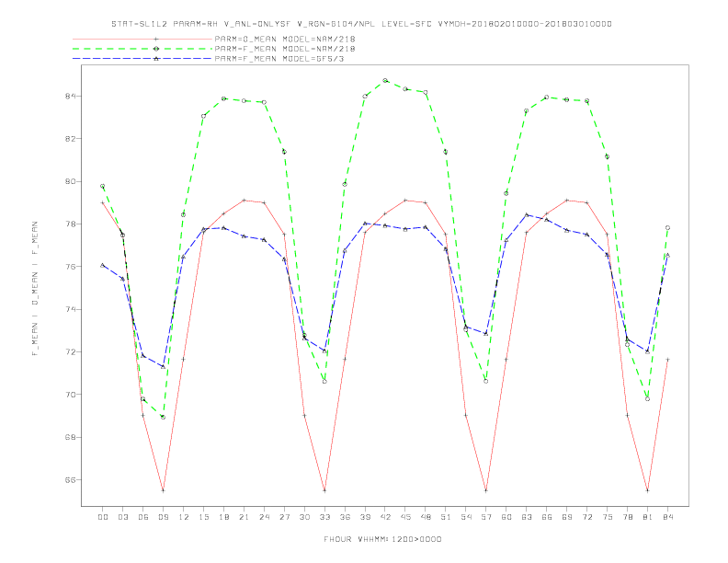Screen dimensions: 728x563
Task: Click the red solid legend line sample
Action: 142,39
